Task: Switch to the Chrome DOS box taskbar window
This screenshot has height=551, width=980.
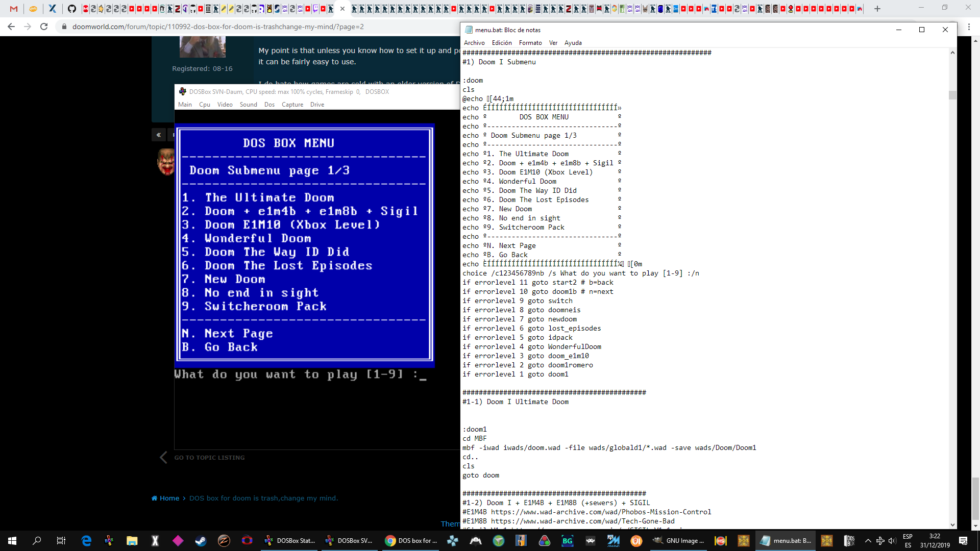Action: [411, 541]
